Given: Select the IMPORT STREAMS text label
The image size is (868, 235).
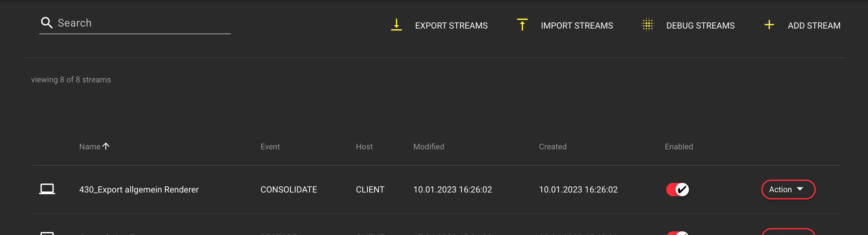Looking at the screenshot, I should pos(577,26).
